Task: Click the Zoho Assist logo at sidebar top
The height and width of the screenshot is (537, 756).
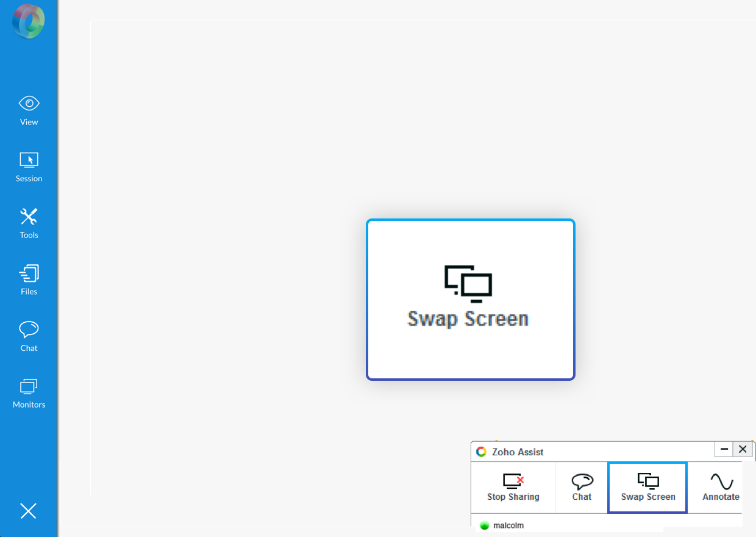Action: (x=29, y=21)
